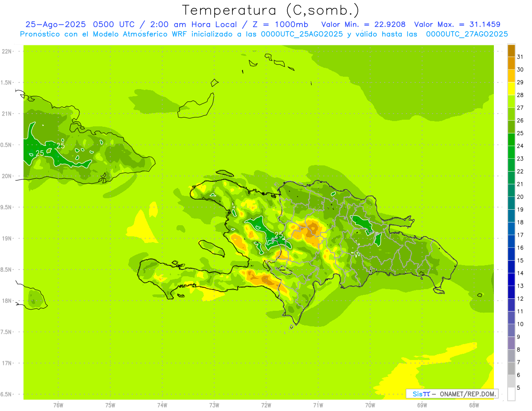
Task: Click the 70W longitude axis label
Action: [x=370, y=405]
